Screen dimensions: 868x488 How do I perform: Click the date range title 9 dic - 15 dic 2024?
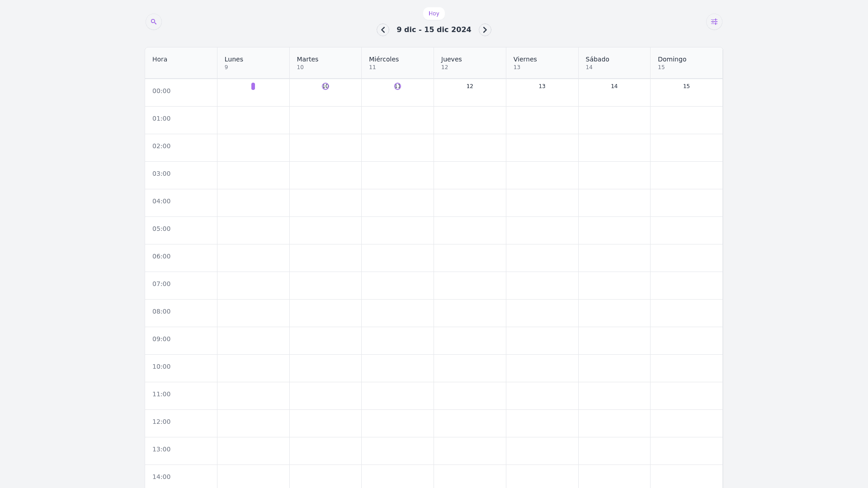coord(434,30)
